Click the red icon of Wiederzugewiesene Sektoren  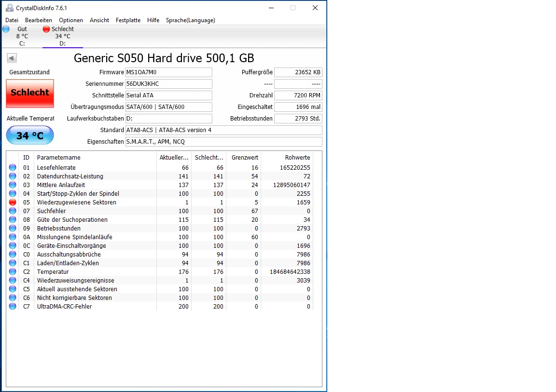click(x=13, y=202)
